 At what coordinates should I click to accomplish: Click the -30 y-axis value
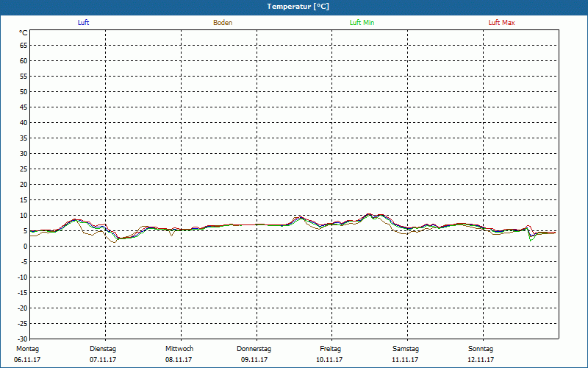pyautogui.click(x=23, y=339)
